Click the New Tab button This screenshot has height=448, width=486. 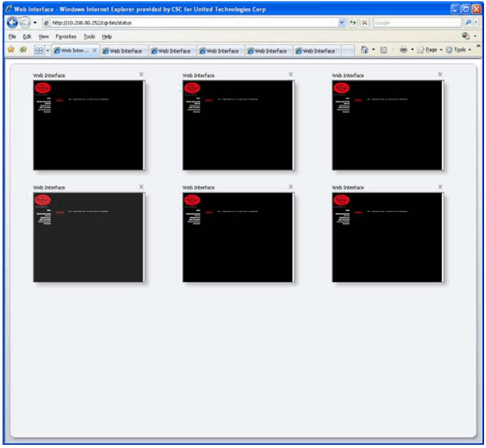coord(348,51)
